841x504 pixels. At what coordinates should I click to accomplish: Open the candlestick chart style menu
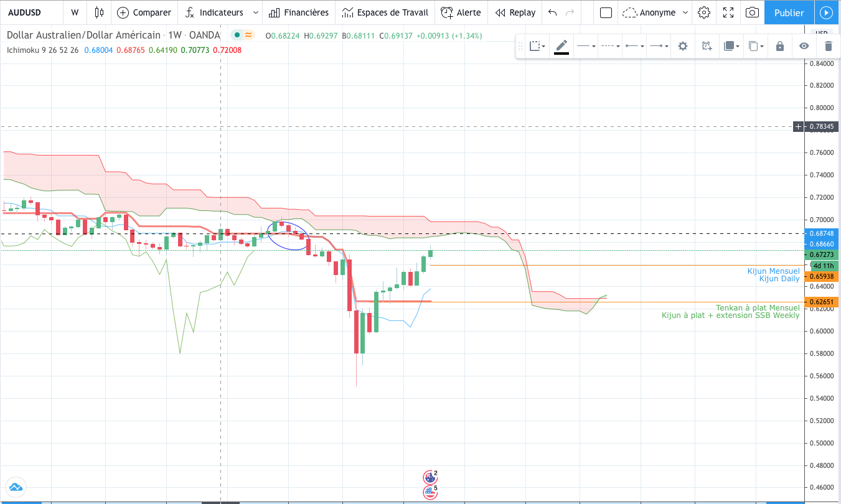pos(99,12)
